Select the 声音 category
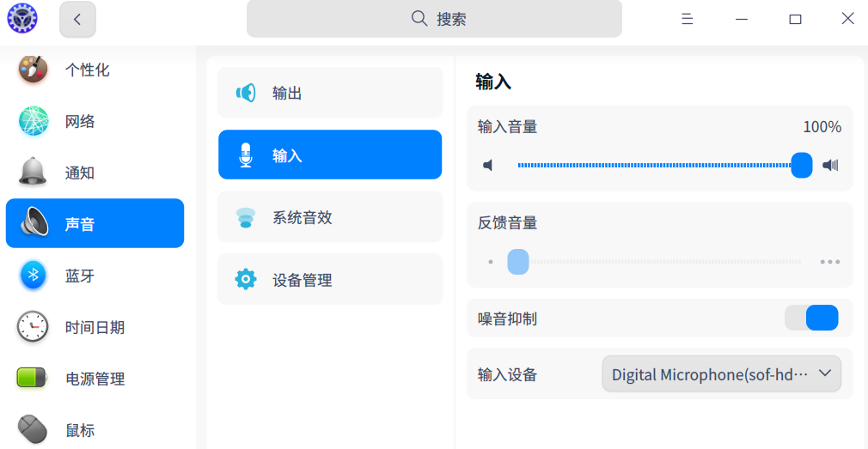Image resolution: width=868 pixels, height=449 pixels. [95, 223]
